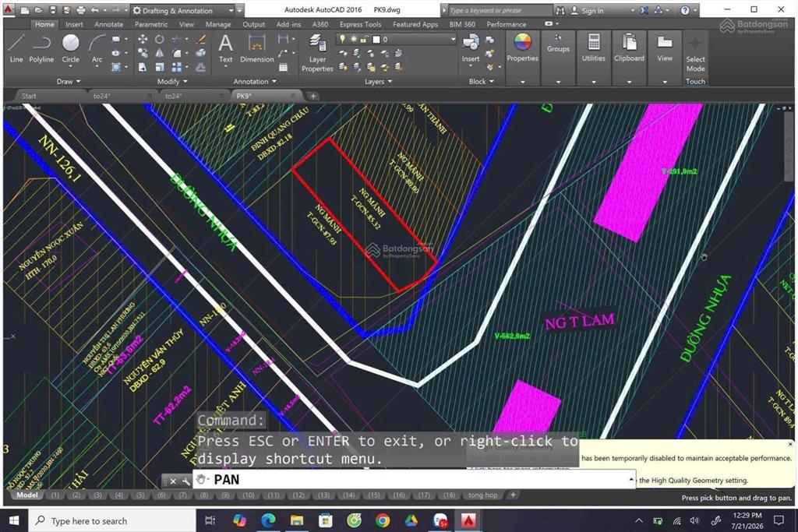Select the Arc tool
The width and height of the screenshot is (798, 532).
coord(97,49)
